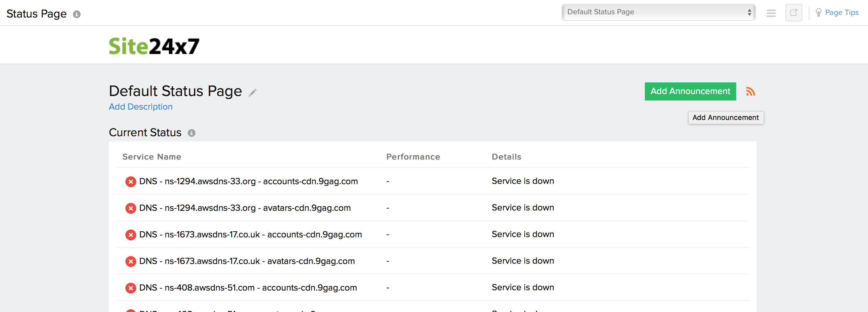
Task: Click the info icon beside Status Page title
Action: 77,14
